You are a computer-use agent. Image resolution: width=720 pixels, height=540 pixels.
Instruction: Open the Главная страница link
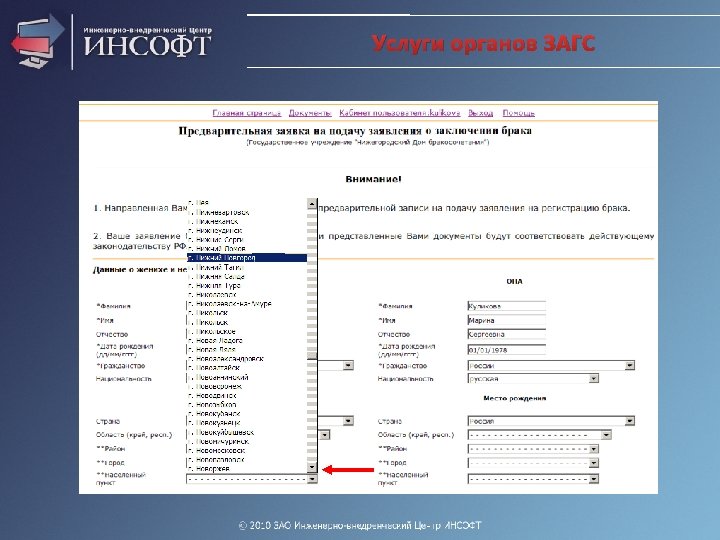tap(247, 113)
